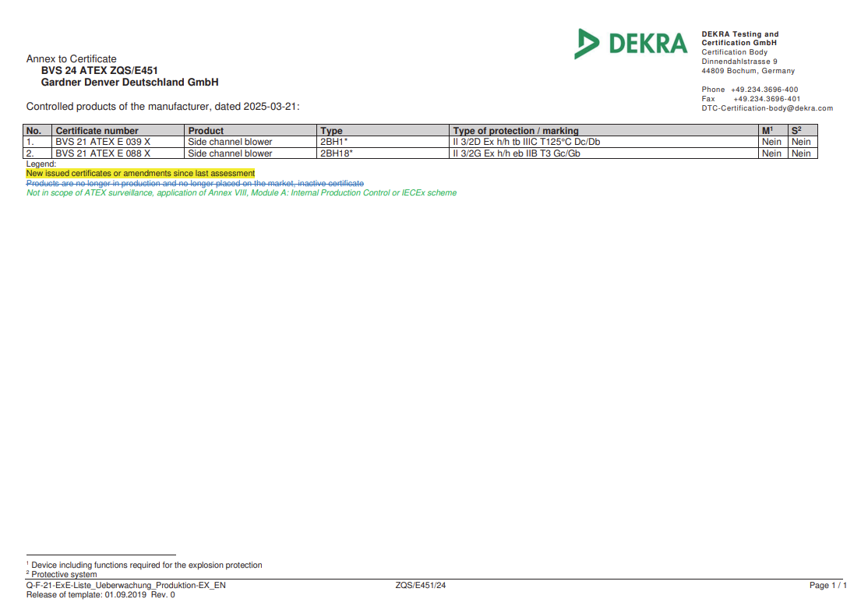Click marking 'II 3/2G Ex h/h eb IIB T3 Gc/Gb'
The width and height of the screenshot is (868, 613).
click(x=603, y=153)
